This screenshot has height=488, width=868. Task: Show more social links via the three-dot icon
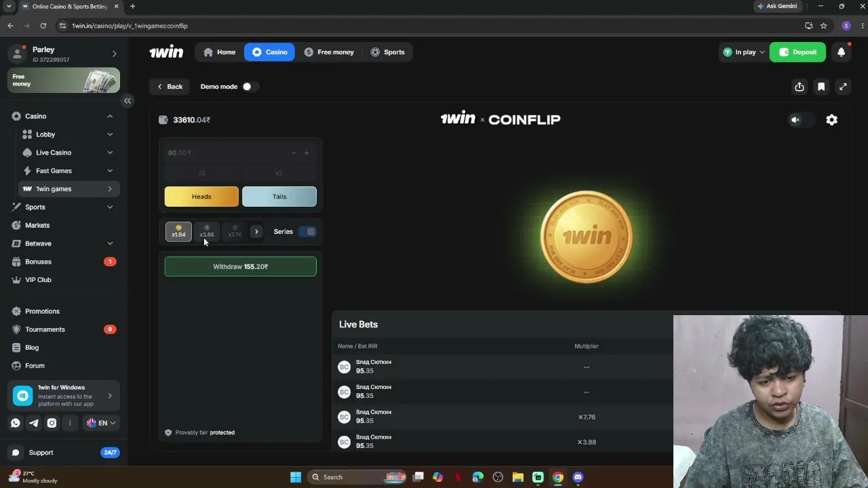tap(69, 423)
